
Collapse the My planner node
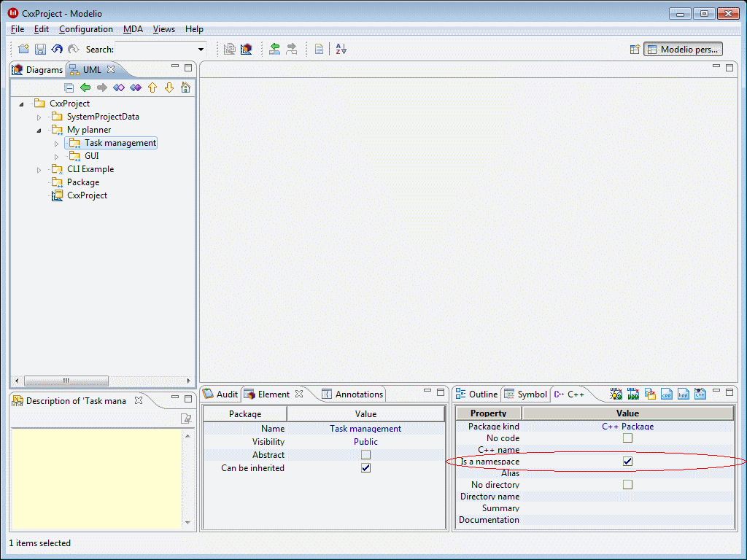39,130
